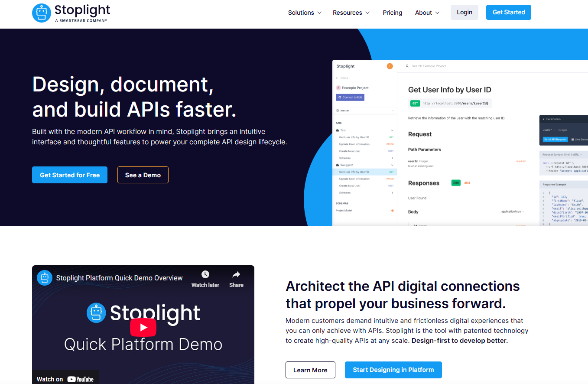
Task: Select the highlighted Get User Info by User ID
Action: 365,172
